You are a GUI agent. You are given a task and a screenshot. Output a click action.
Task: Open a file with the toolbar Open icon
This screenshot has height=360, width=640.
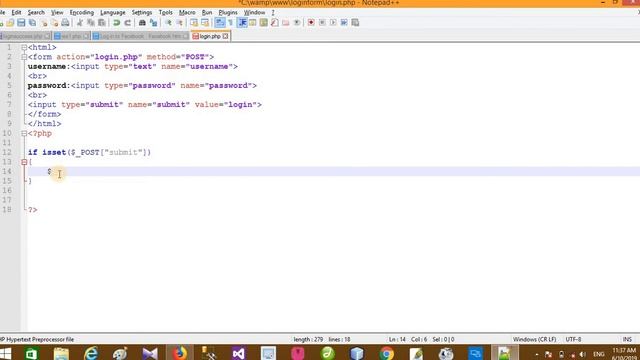[x=10, y=22]
